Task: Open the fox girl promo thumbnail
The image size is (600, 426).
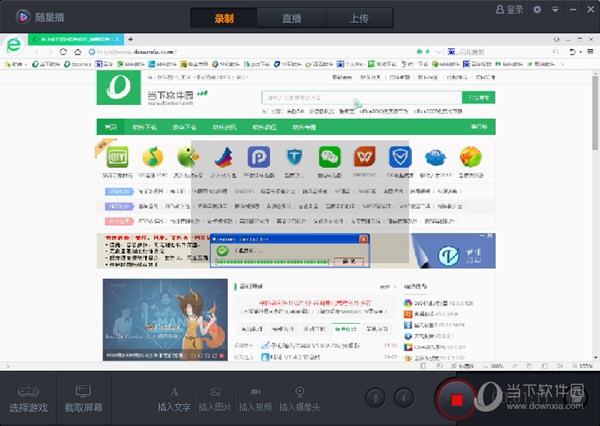Action: (165, 320)
